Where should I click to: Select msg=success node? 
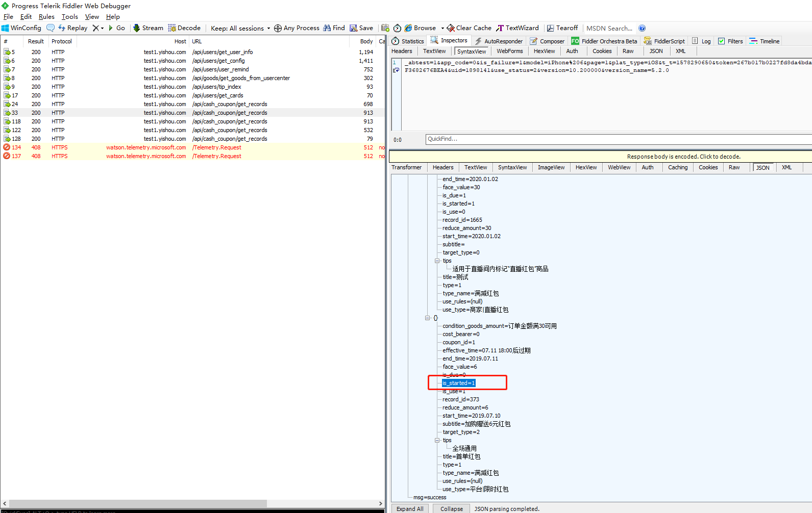(430, 497)
